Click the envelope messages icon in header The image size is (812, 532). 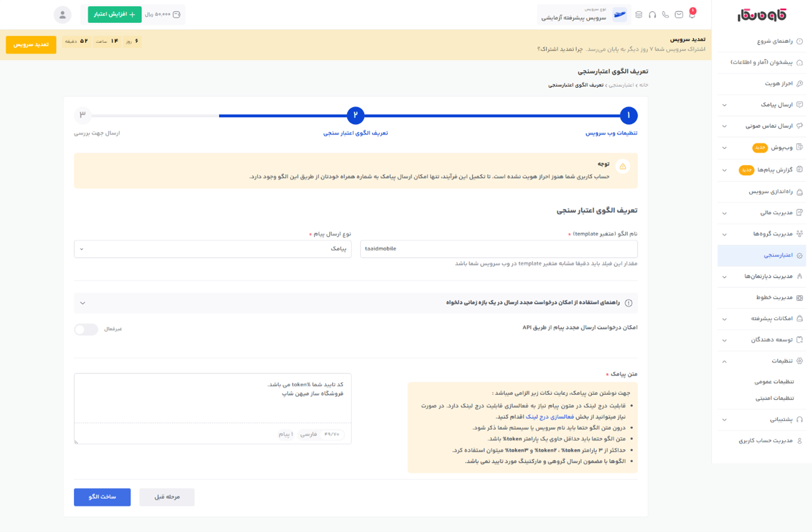tap(679, 15)
